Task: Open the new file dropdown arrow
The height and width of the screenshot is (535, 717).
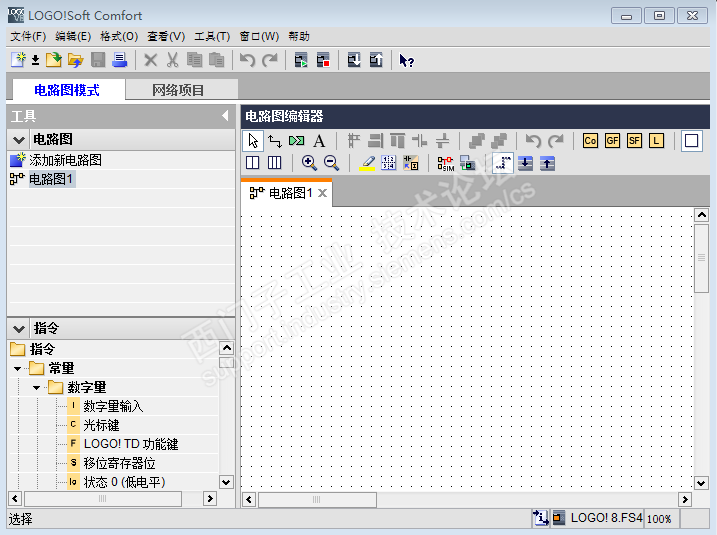Action: click(35, 60)
